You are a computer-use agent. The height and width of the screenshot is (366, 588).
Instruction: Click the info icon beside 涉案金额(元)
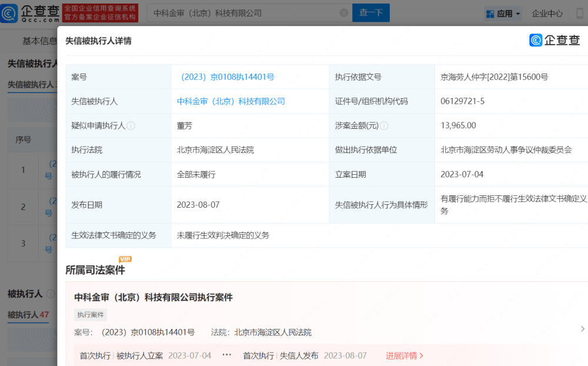[384, 126]
